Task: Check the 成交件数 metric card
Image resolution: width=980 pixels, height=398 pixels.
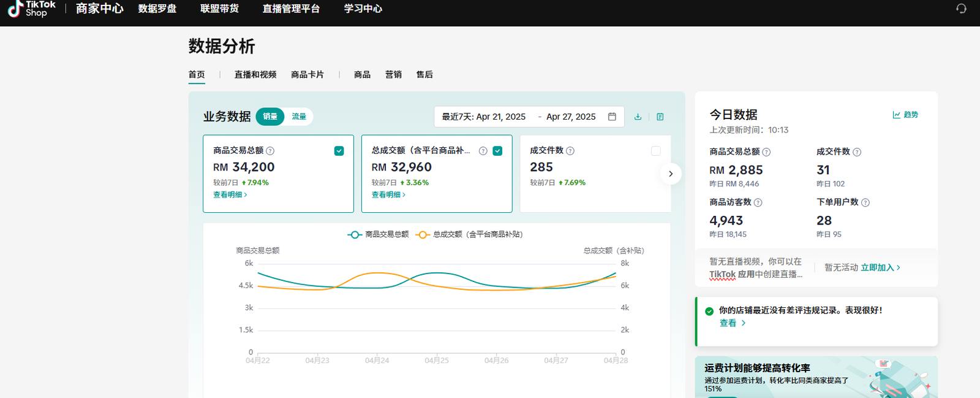Action: point(656,151)
